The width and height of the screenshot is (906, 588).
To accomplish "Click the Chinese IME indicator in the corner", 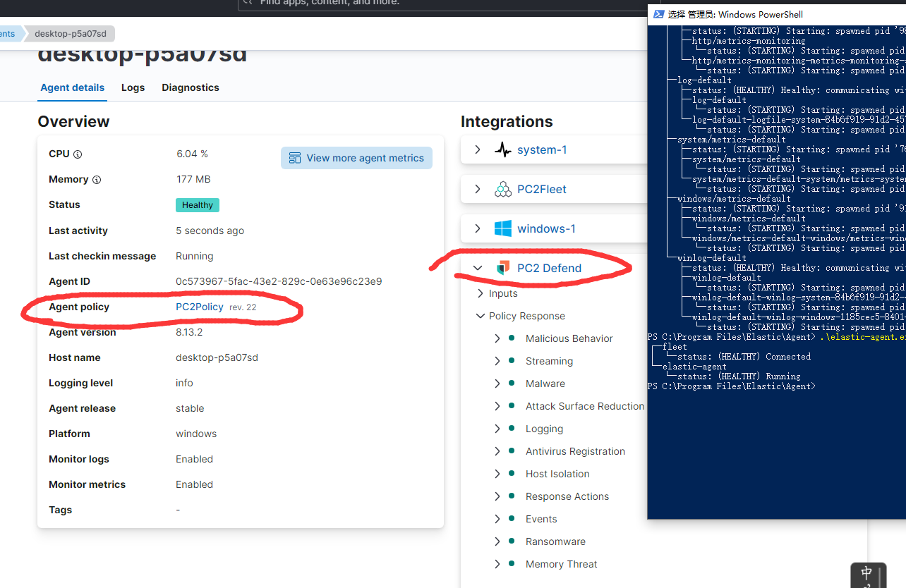I will 867,574.
